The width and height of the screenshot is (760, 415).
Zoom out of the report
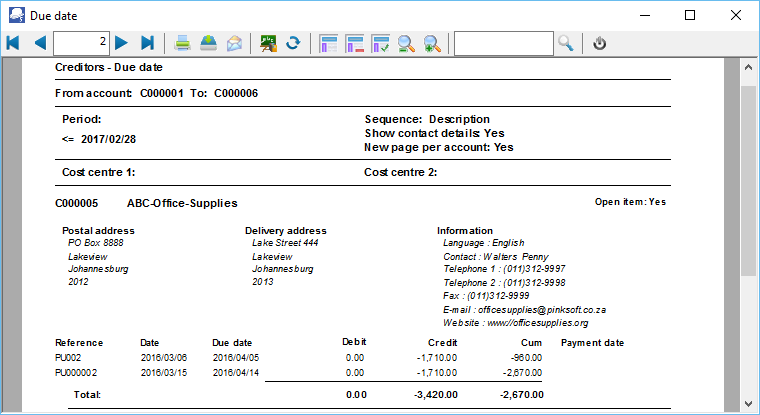[406, 43]
